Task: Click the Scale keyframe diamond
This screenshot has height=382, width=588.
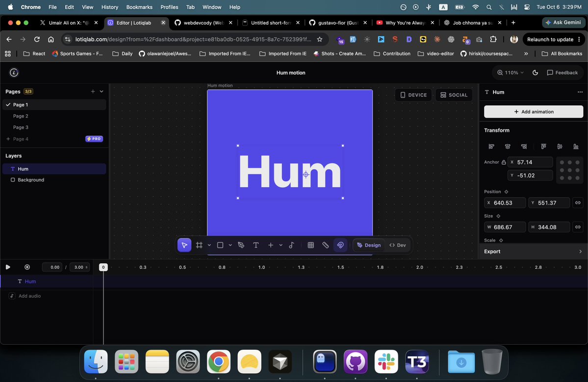Action: click(501, 240)
